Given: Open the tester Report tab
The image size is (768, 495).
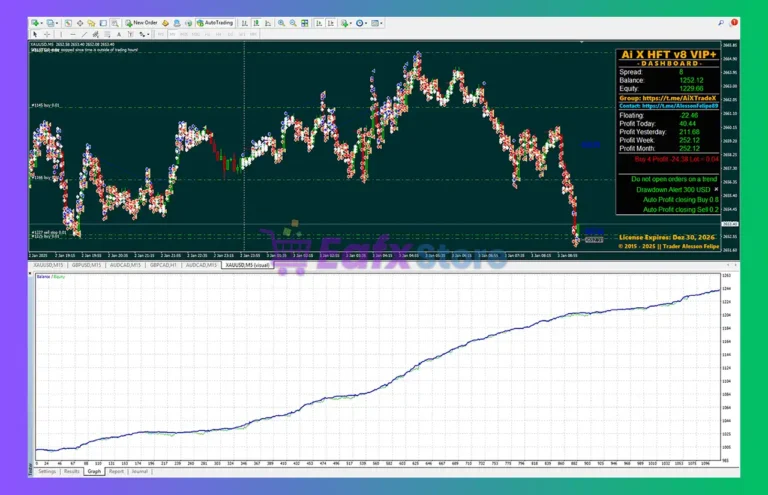Looking at the screenshot, I should tap(116, 471).
